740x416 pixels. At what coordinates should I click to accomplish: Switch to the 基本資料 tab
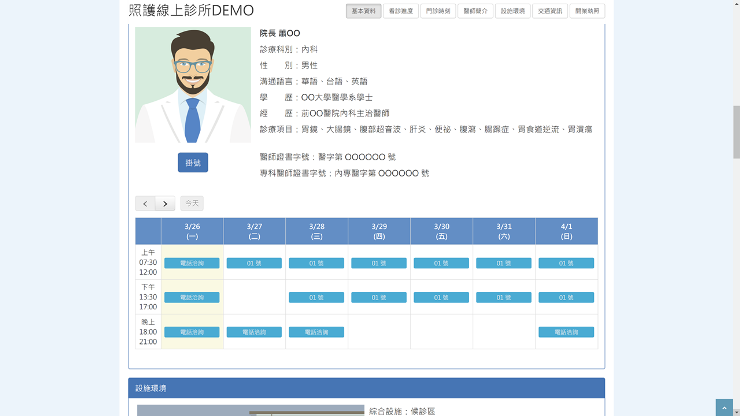click(364, 11)
